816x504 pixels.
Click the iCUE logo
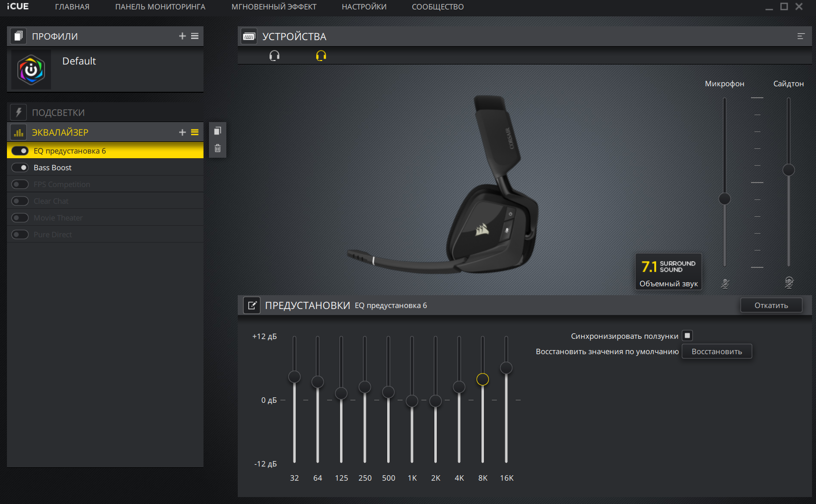point(18,6)
